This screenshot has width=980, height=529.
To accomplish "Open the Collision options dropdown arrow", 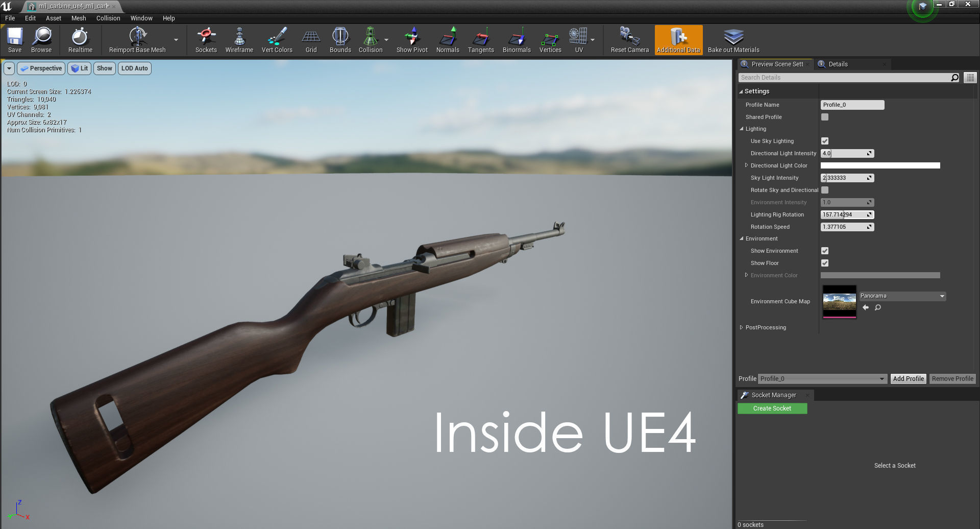I will [386, 40].
